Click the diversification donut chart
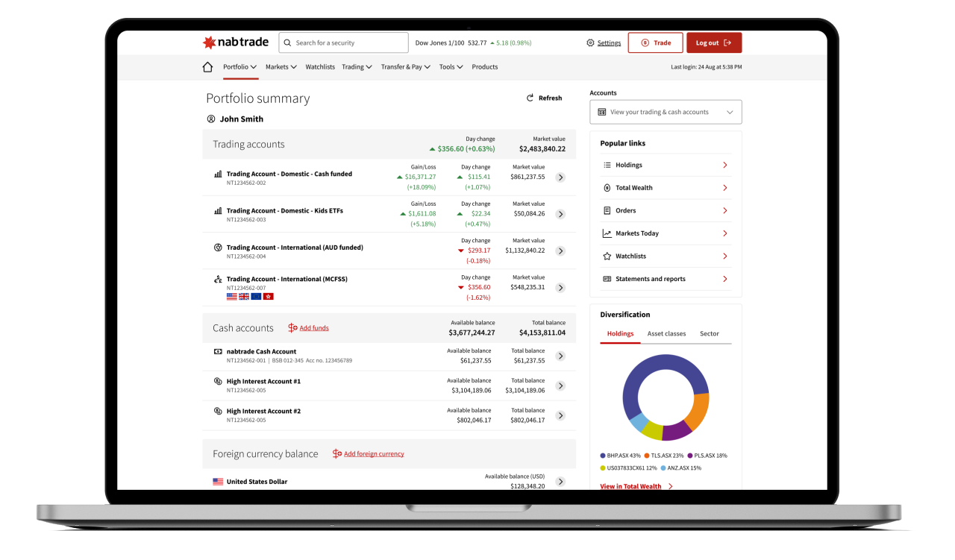 coord(666,397)
